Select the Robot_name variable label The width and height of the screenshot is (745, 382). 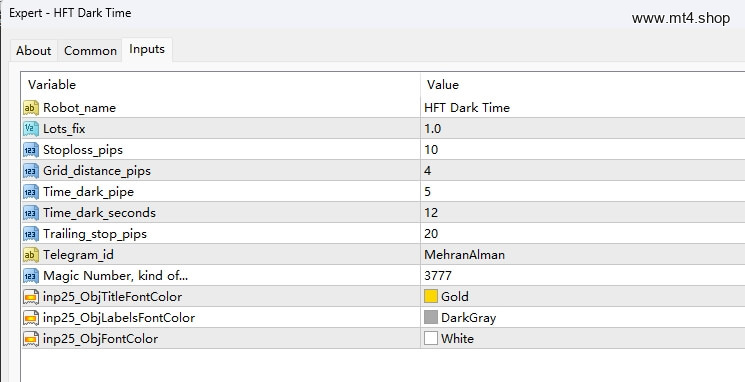tap(79, 108)
